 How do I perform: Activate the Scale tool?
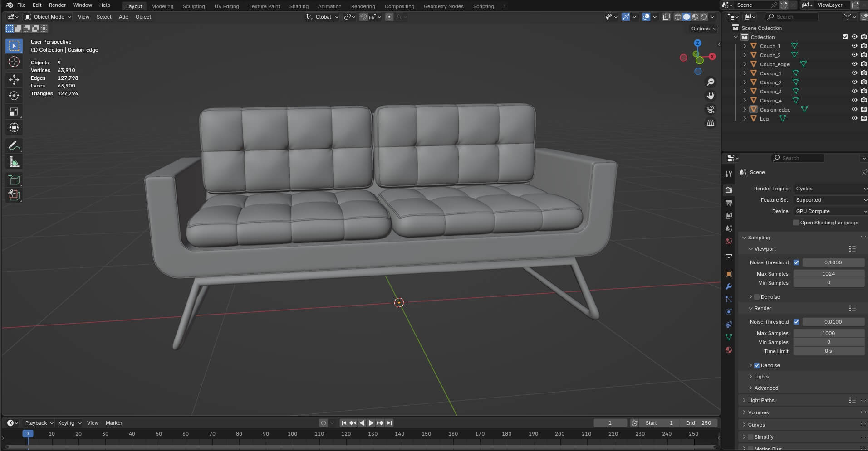14,112
